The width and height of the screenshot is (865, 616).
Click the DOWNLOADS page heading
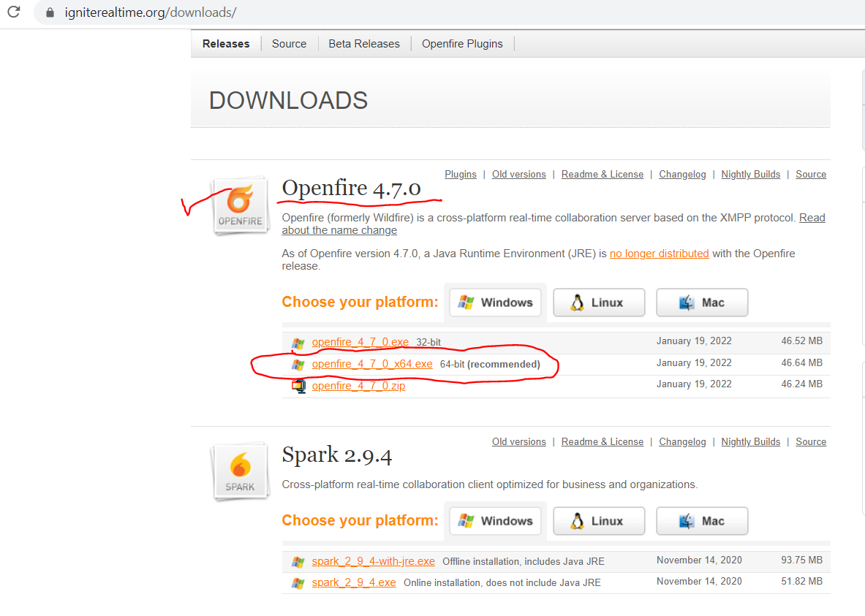click(x=289, y=100)
